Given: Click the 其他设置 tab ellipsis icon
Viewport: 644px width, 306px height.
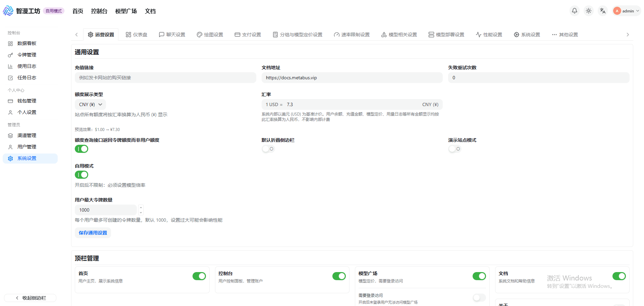Looking at the screenshot, I should (554, 35).
